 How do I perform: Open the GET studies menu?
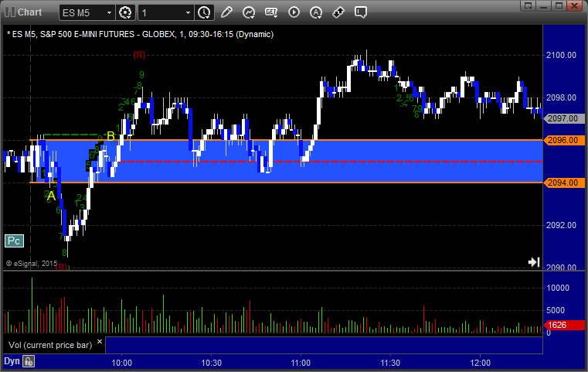271,12
